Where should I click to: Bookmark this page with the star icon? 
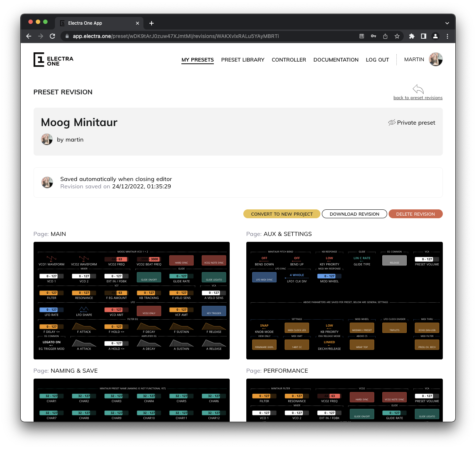(397, 36)
